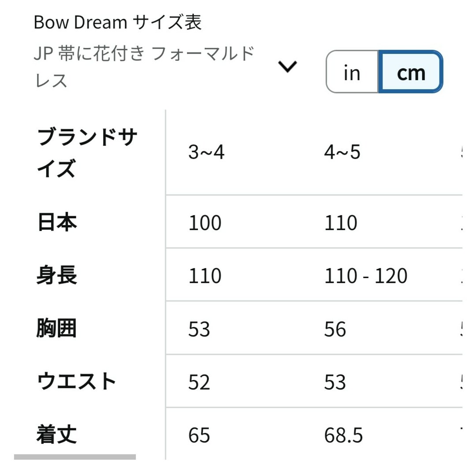The image size is (476, 476).
Task: Click the 胸囲 row header
Action: click(x=56, y=328)
